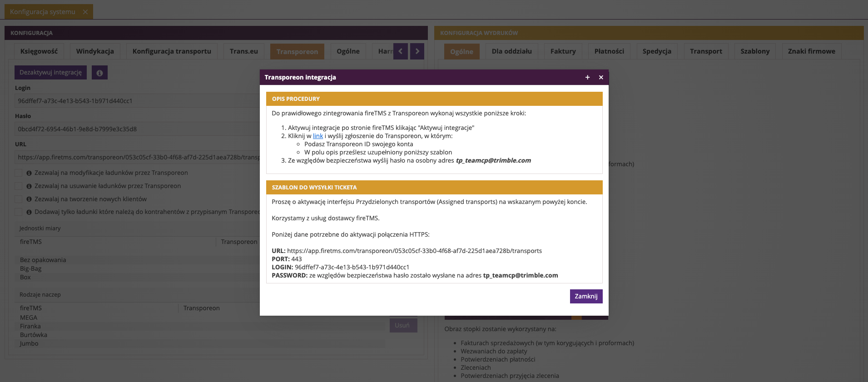Click the fireTMS column header under Jednostki miary

coord(115,242)
